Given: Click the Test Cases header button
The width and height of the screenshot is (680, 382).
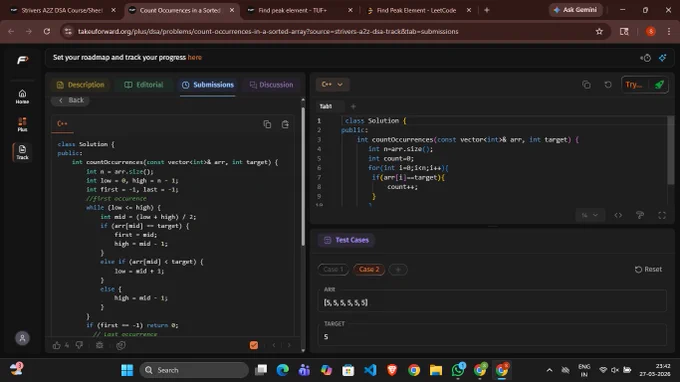Looking at the screenshot, I should [346, 240].
